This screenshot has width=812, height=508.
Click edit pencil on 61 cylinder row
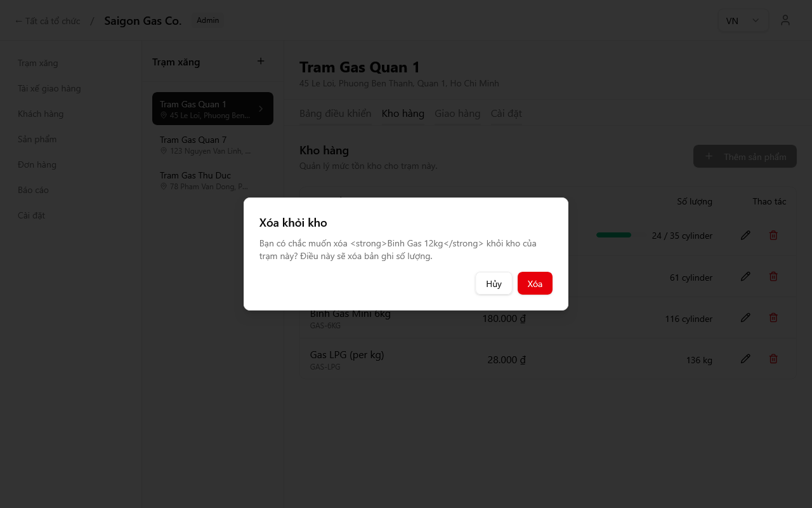745,276
